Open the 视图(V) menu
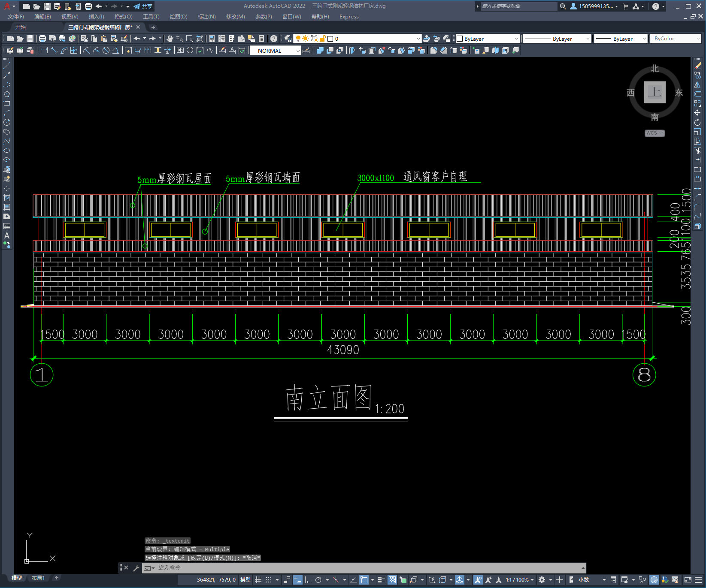 coord(70,17)
